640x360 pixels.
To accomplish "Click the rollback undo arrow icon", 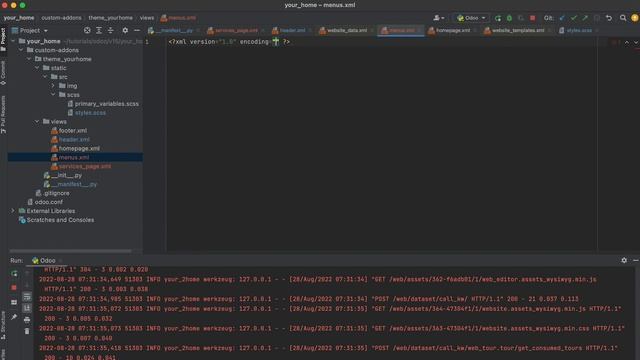I will (x=609, y=18).
